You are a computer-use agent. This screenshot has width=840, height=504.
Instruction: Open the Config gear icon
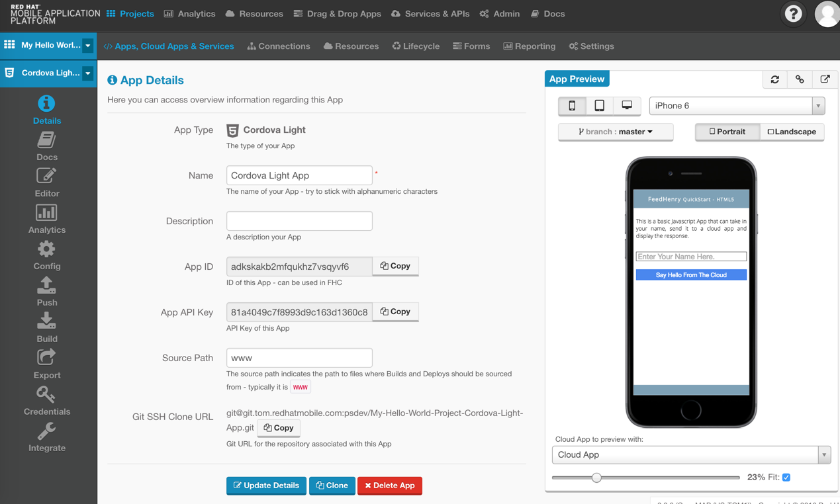(x=46, y=249)
